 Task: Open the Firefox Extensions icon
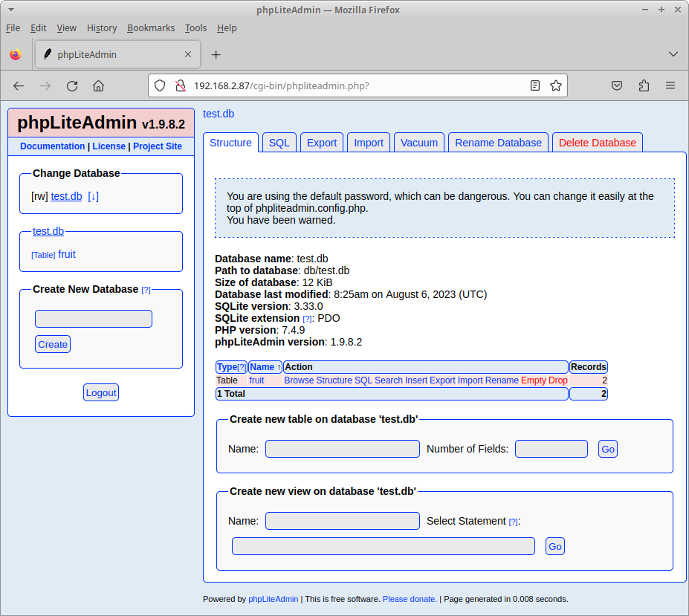point(644,85)
